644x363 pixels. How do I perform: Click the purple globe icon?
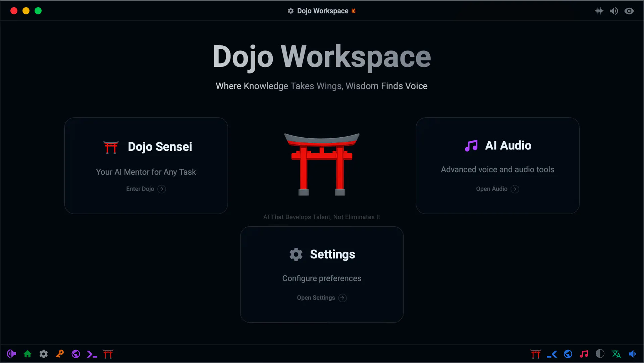(76, 354)
